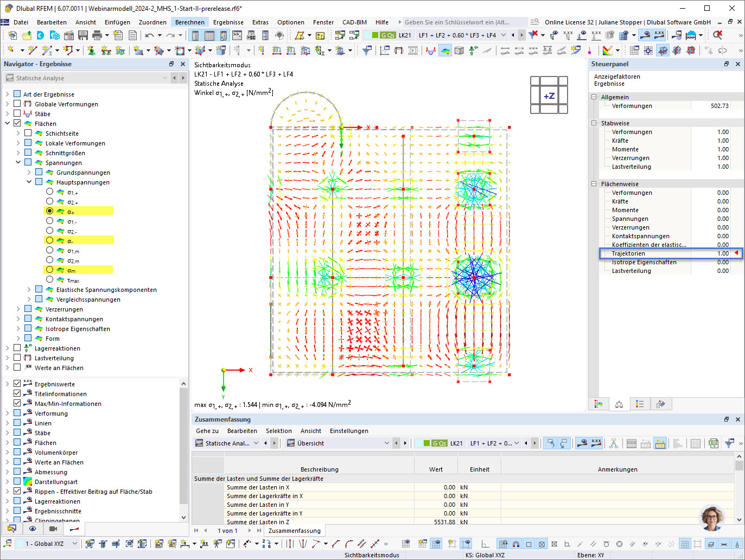Open the Berechnen menu
The height and width of the screenshot is (560, 745).
click(190, 22)
